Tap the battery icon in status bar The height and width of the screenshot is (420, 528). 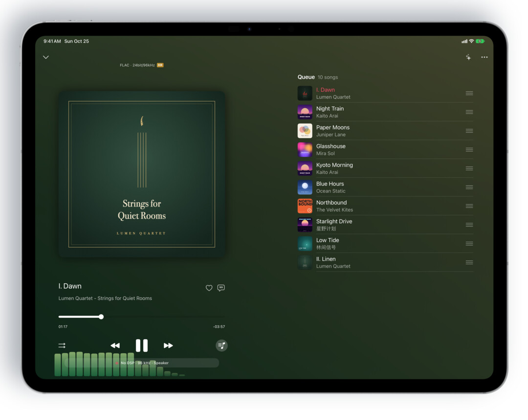pos(480,42)
